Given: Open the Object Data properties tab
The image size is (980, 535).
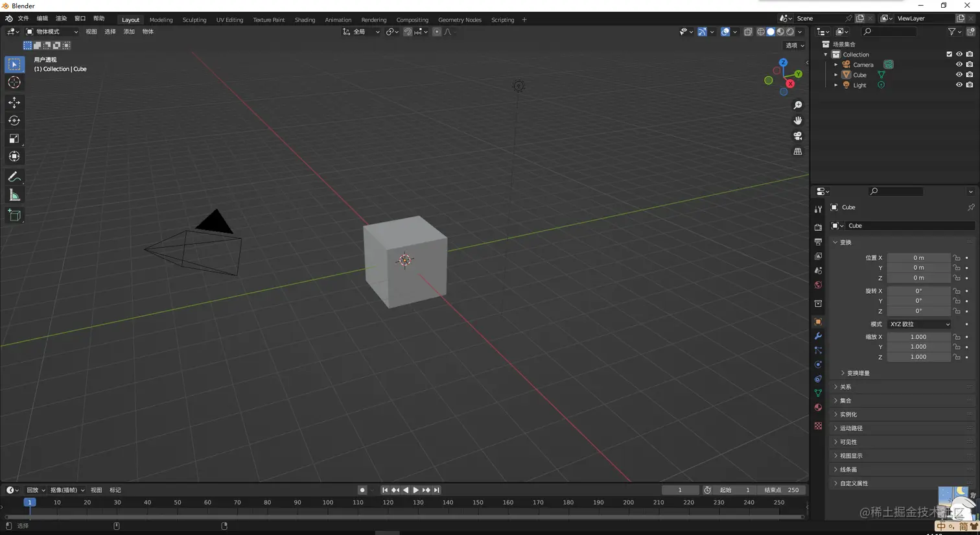Looking at the screenshot, I should click(818, 393).
